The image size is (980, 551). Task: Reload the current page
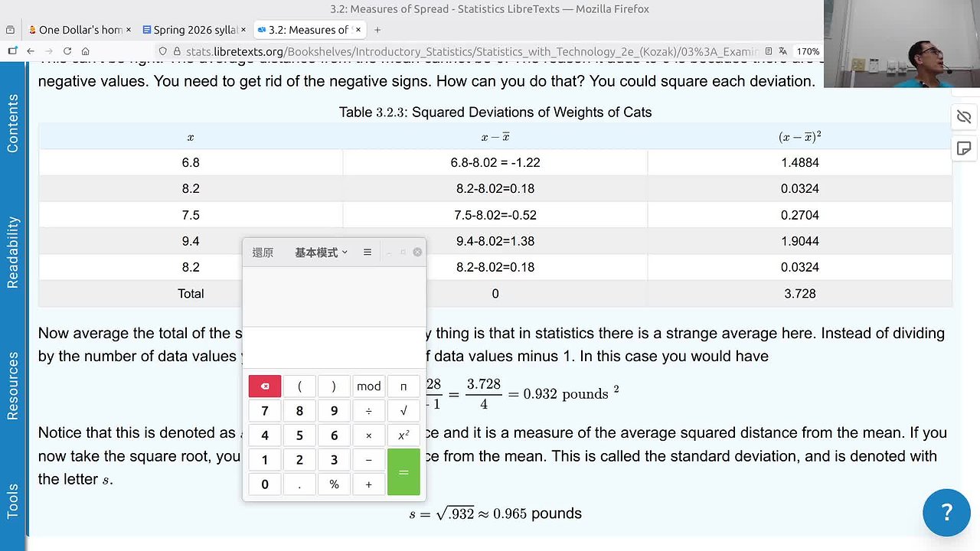tap(67, 51)
